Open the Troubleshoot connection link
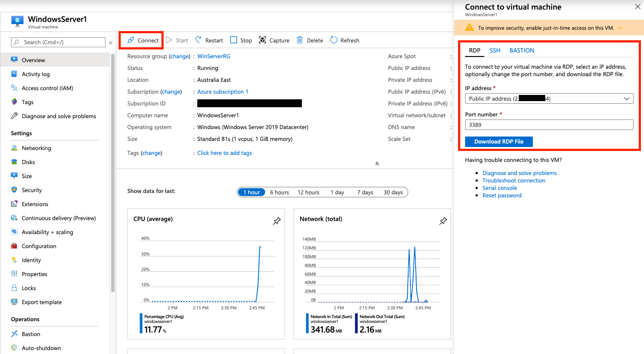The image size is (644, 354). [x=514, y=180]
